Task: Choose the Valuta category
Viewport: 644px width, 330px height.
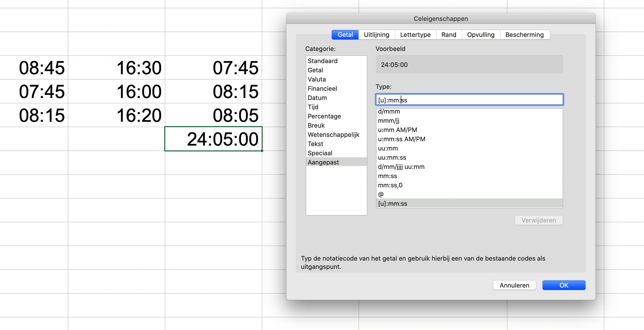Action: pos(317,79)
